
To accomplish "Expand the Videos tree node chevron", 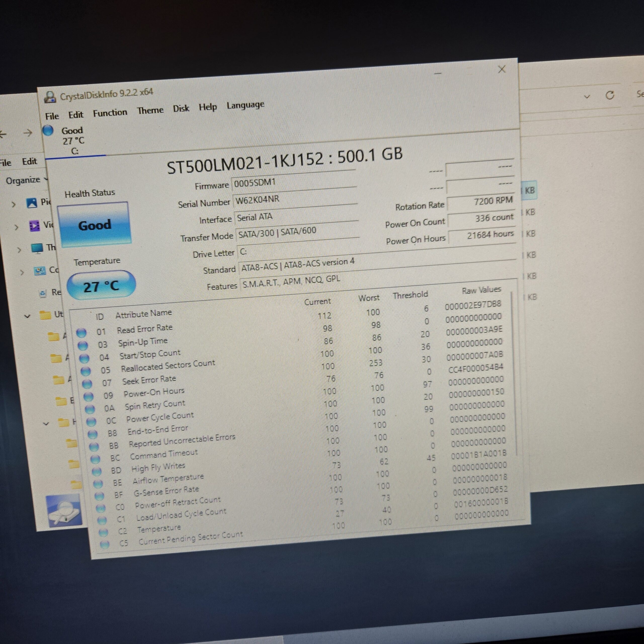I will pos(16,227).
